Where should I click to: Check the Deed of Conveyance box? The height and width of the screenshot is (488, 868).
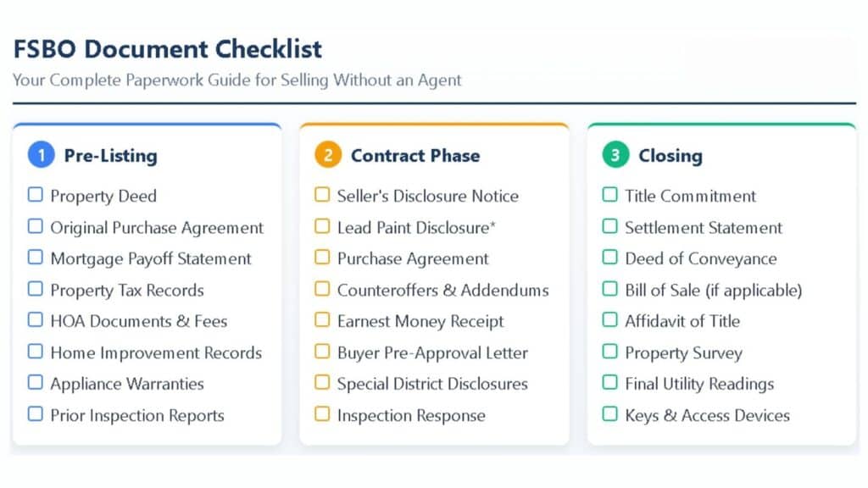tap(610, 258)
